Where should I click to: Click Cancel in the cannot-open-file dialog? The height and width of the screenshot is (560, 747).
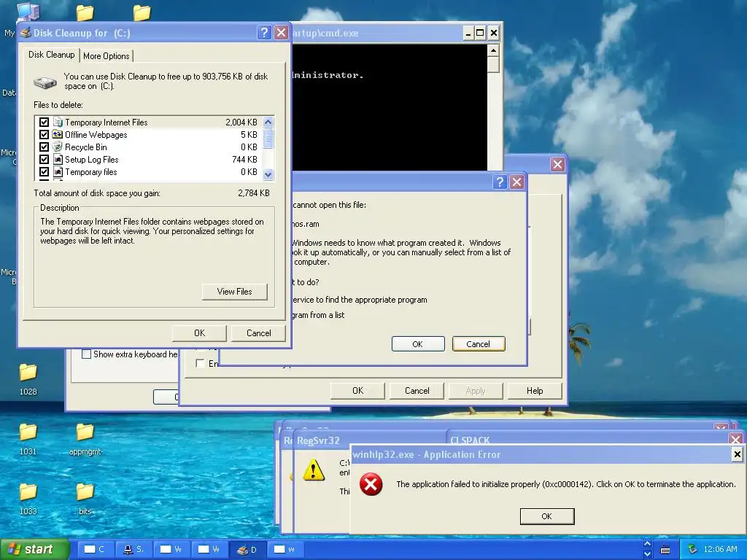pyautogui.click(x=479, y=344)
